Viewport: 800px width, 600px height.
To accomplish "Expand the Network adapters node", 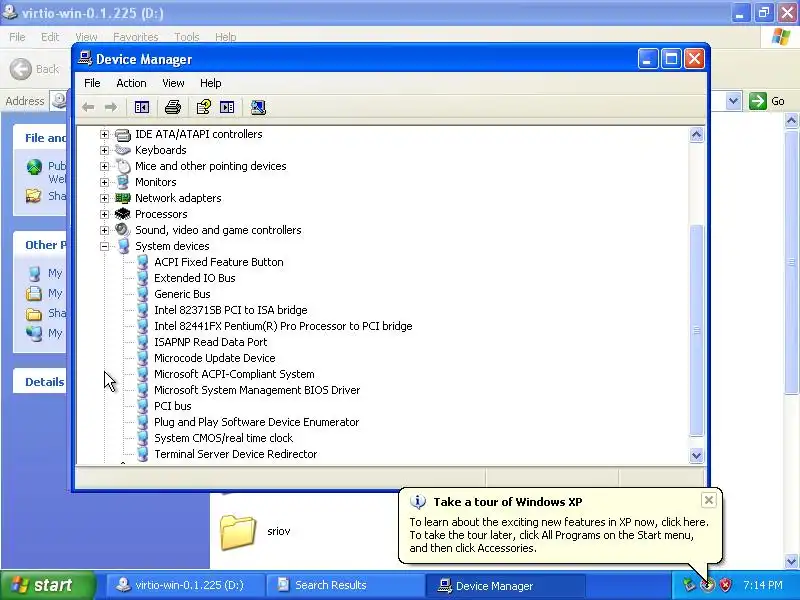I will [105, 198].
